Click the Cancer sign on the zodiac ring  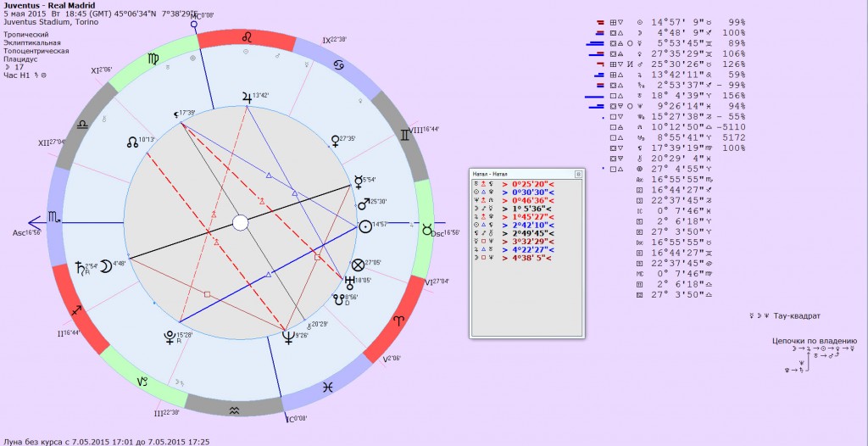click(x=339, y=64)
